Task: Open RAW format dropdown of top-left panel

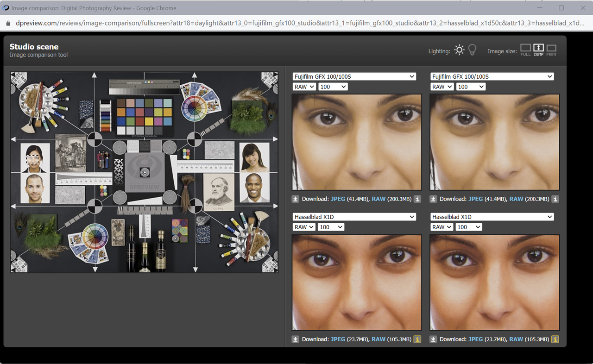Action: click(304, 87)
